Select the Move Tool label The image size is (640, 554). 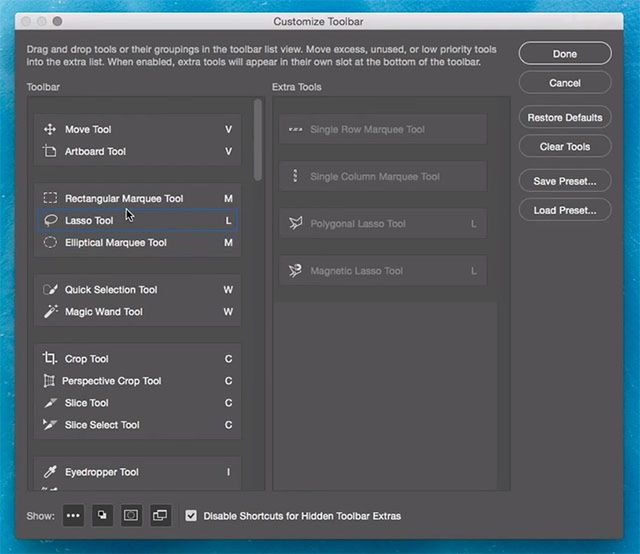click(88, 129)
